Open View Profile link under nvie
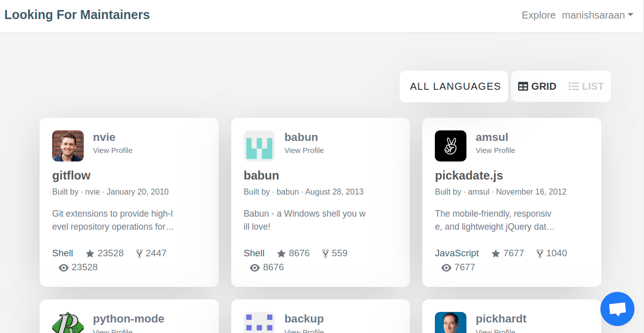 point(113,150)
